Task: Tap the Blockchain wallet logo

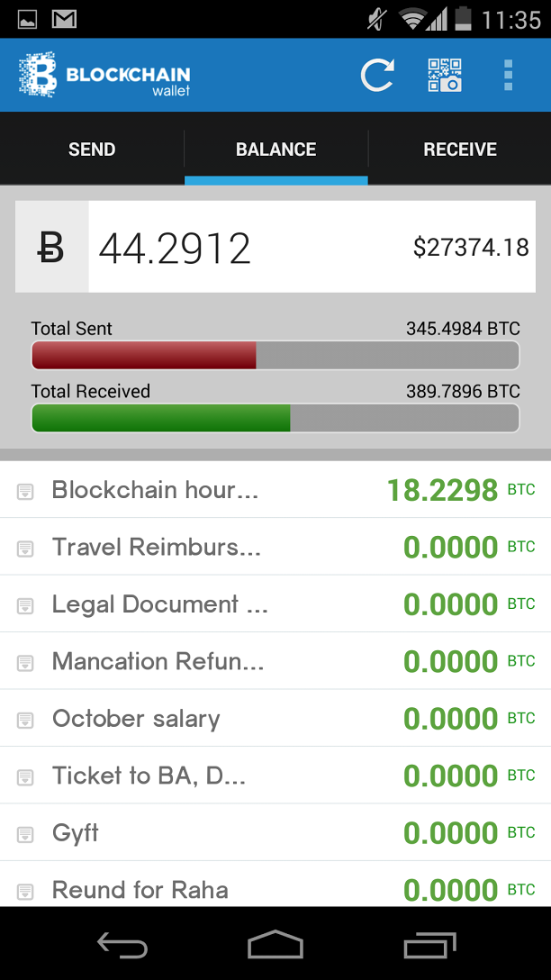Action: tap(104, 76)
